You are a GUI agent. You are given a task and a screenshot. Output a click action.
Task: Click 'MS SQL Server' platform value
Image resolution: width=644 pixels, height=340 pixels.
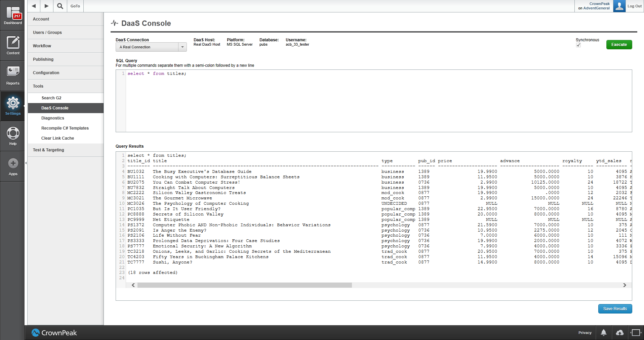click(x=240, y=44)
